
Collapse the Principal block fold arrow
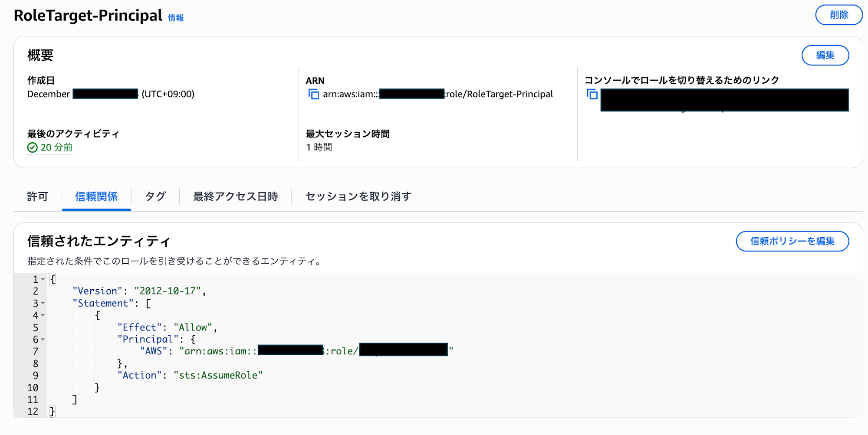pos(43,339)
